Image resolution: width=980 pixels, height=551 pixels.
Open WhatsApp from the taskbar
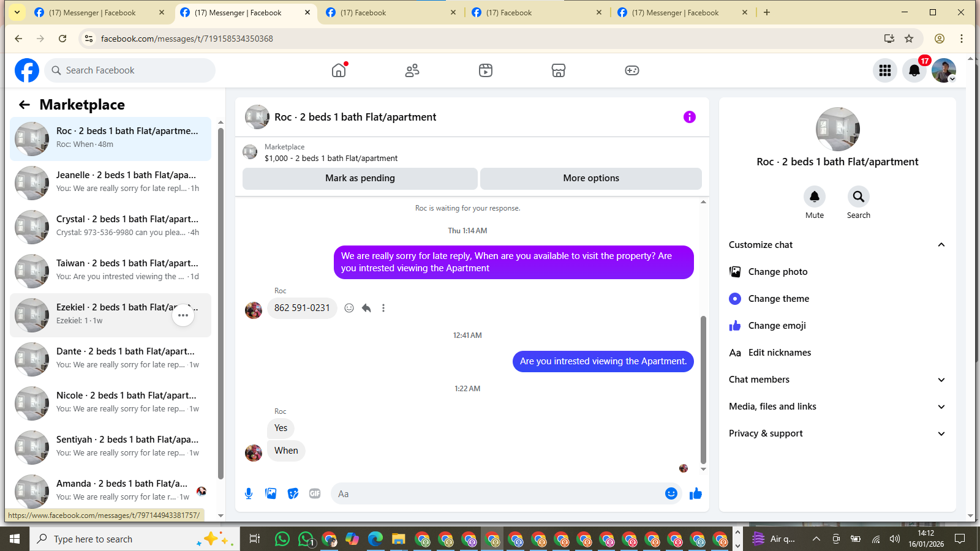click(x=282, y=539)
